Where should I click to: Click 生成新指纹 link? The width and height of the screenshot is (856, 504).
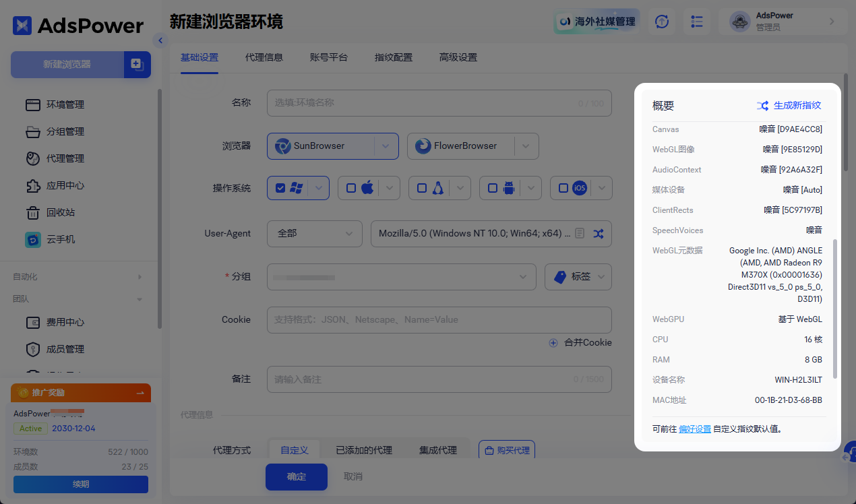pyautogui.click(x=797, y=106)
